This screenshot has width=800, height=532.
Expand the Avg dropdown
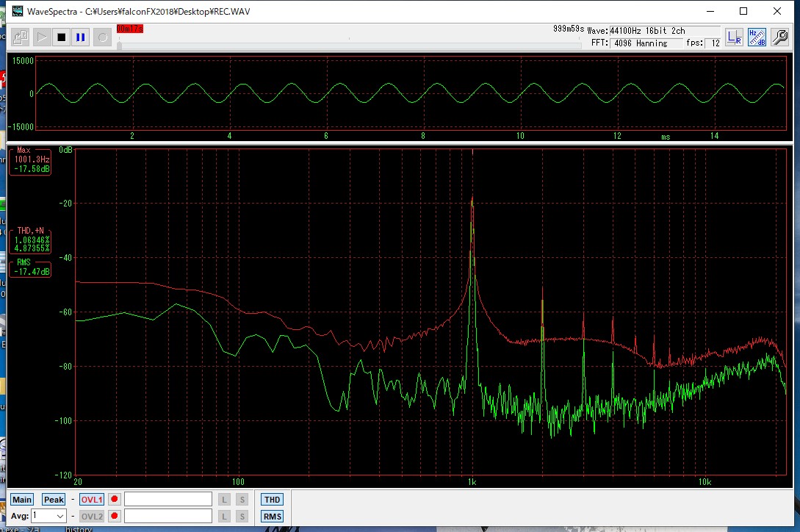coord(60,517)
